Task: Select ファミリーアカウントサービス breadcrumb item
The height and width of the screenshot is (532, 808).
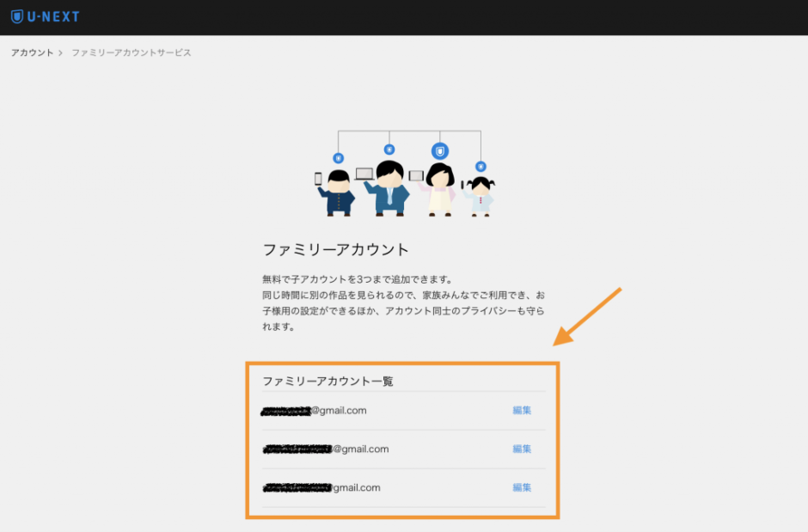Action: [x=131, y=52]
